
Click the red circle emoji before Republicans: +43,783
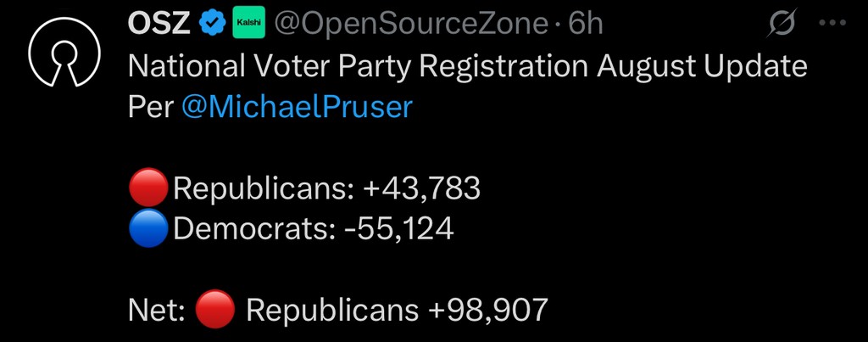click(148, 188)
